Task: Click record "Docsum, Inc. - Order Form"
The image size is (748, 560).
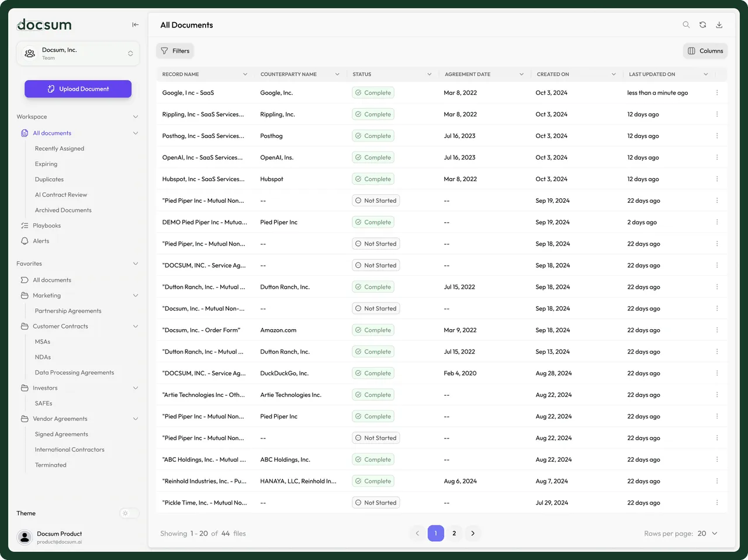Action: coord(201,330)
